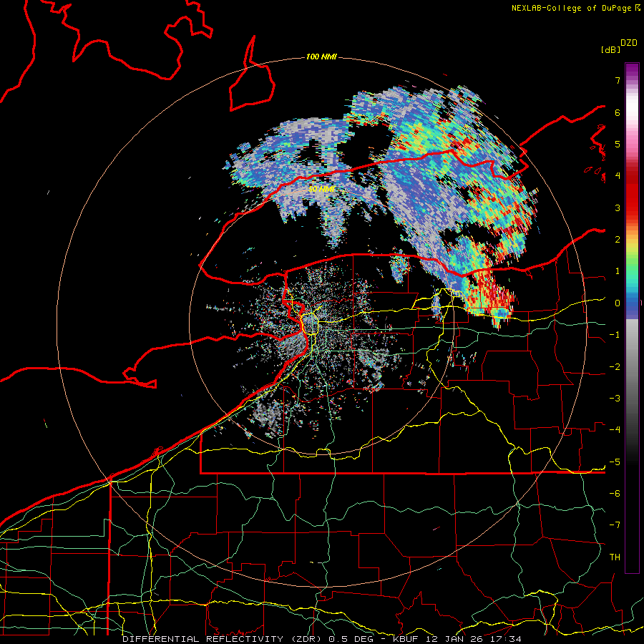Click the -5 dB value on color scale
The image size is (644, 644).
(615, 462)
